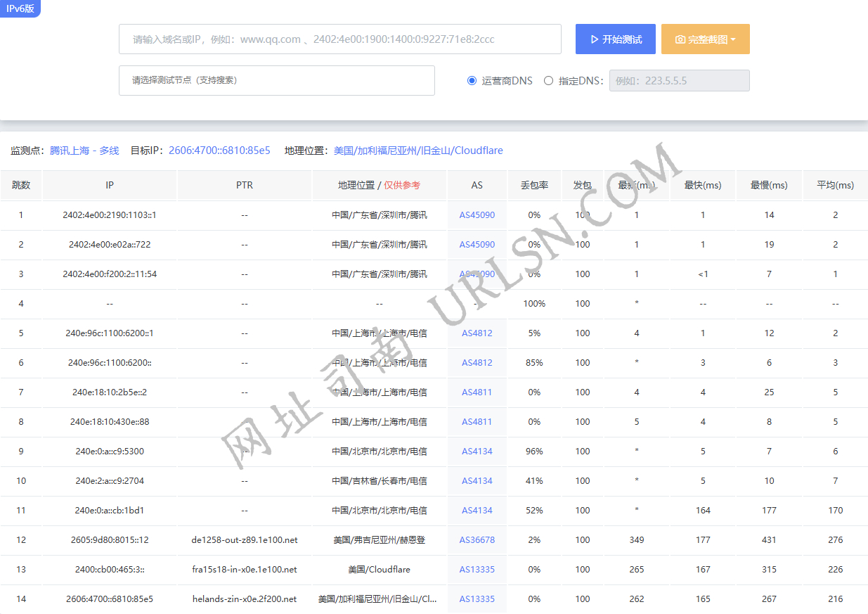Click the IP column header
Image resolution: width=868 pixels, height=614 pixels.
pos(110,185)
